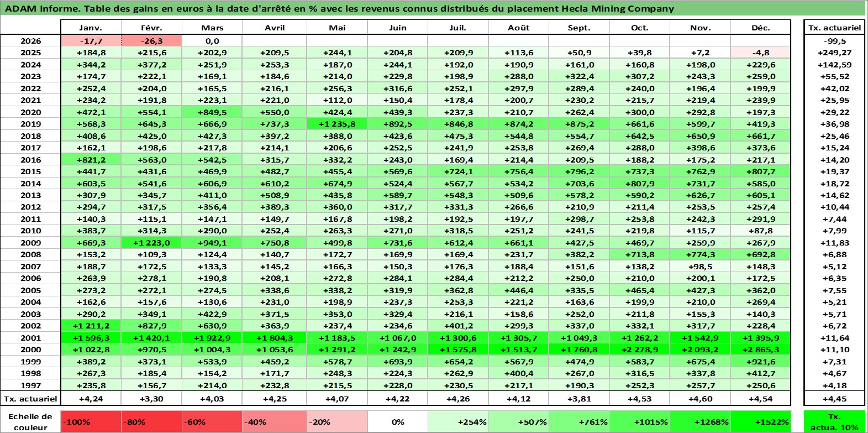Click the '+849,5' March 2020 cell
868x433 pixels.
[212, 112]
